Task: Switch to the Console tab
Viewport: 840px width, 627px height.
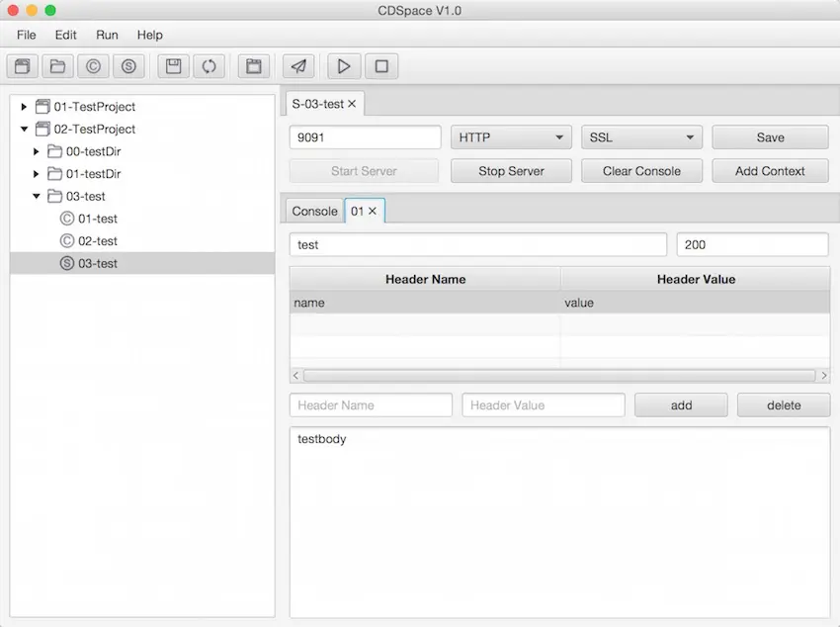Action: (314, 212)
